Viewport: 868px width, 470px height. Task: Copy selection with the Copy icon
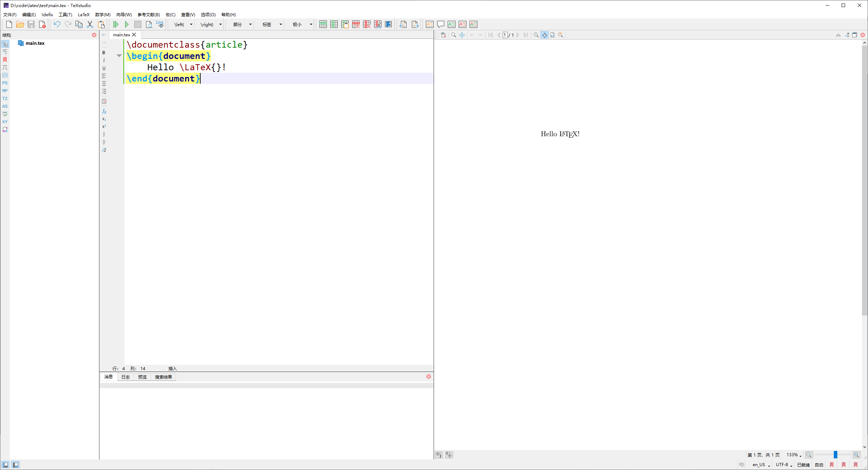(79, 24)
